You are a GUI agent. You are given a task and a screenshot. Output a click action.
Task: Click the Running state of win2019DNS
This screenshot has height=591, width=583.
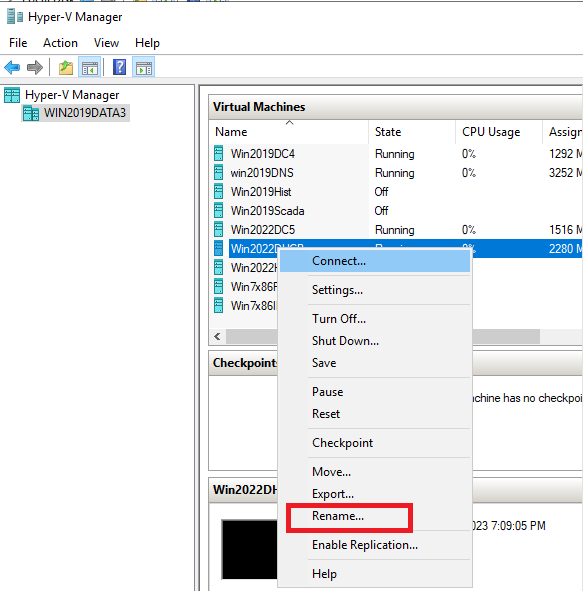[395, 173]
